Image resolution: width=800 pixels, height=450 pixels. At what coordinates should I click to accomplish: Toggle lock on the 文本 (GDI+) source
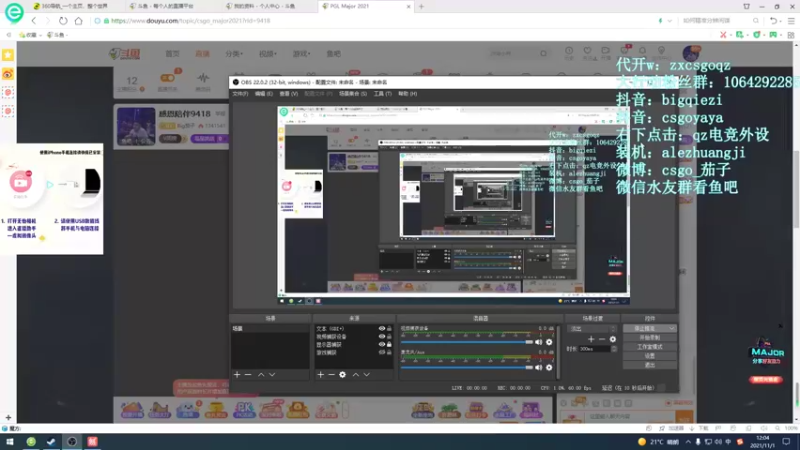point(389,329)
